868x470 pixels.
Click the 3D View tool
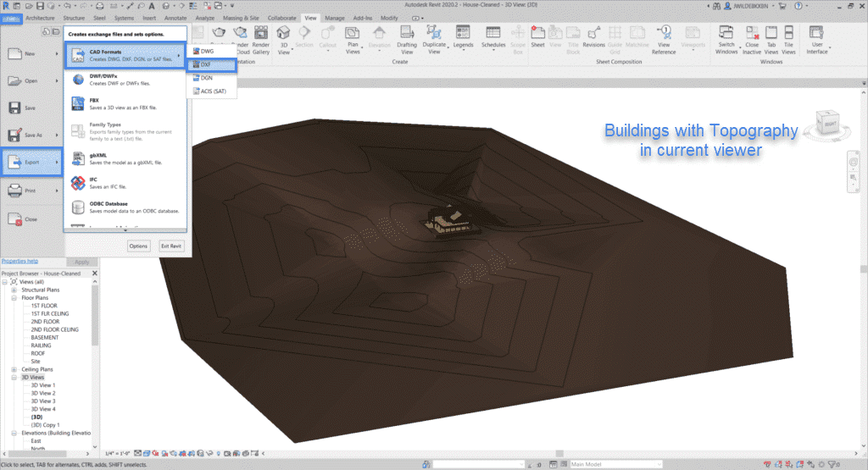[283, 41]
